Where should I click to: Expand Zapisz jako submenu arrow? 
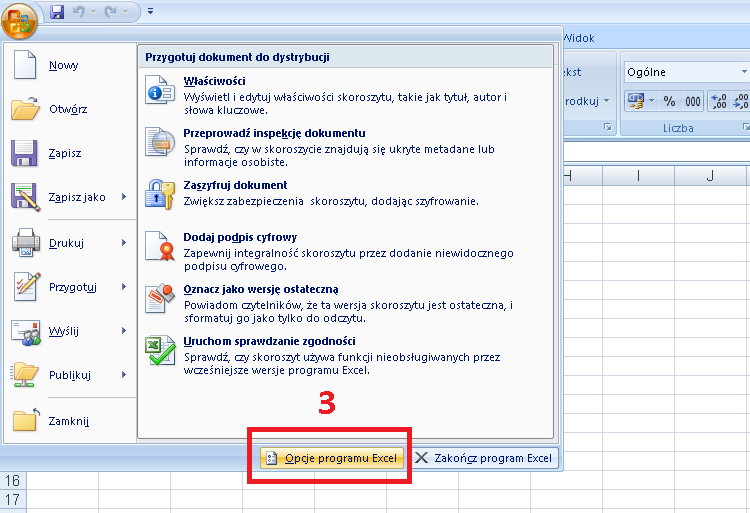point(124,196)
